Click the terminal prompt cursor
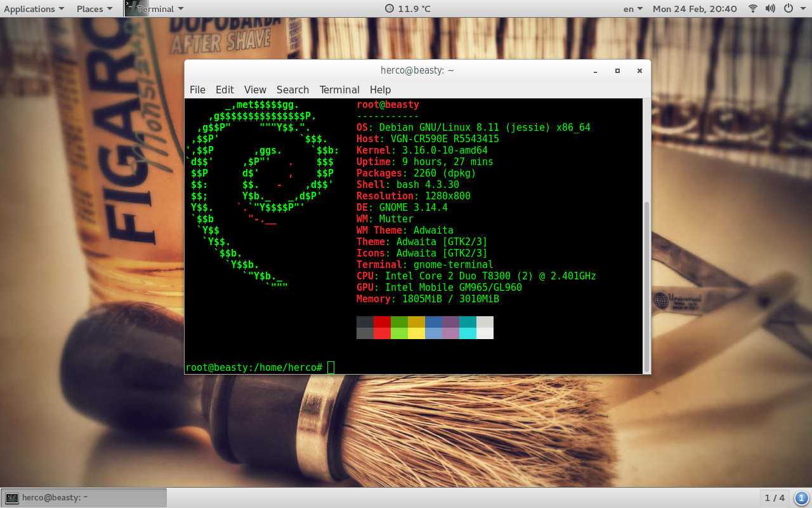This screenshot has width=812, height=508. (x=331, y=368)
